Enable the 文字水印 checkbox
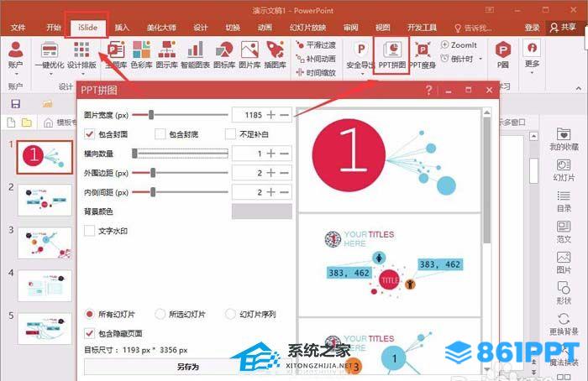 89,231
